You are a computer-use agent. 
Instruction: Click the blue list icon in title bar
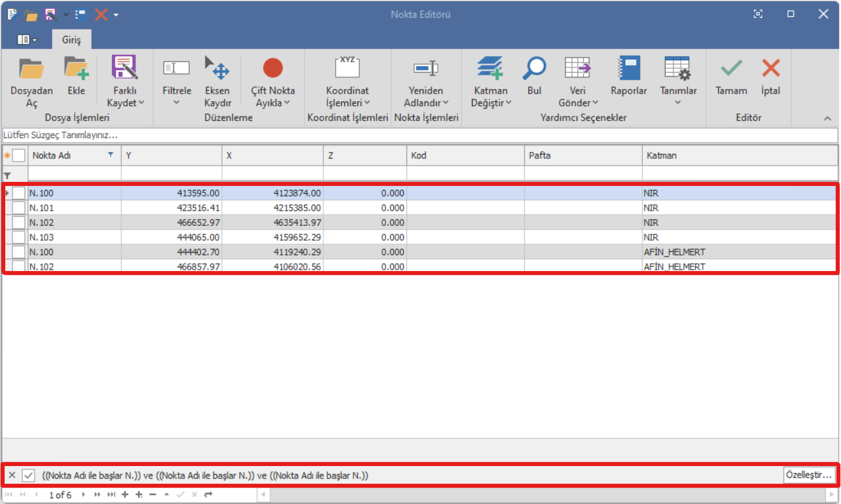pyautogui.click(x=81, y=14)
